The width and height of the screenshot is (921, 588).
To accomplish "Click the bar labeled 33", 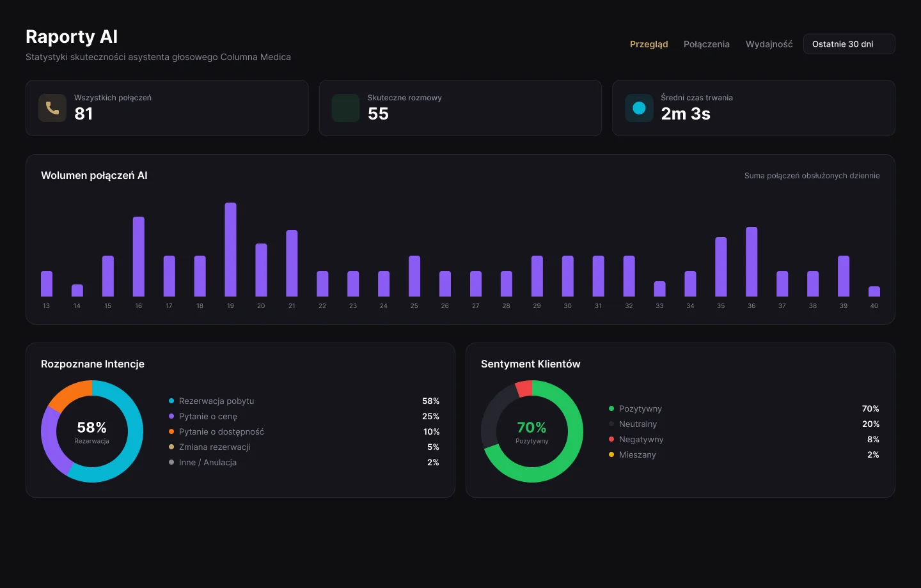I will click(659, 289).
